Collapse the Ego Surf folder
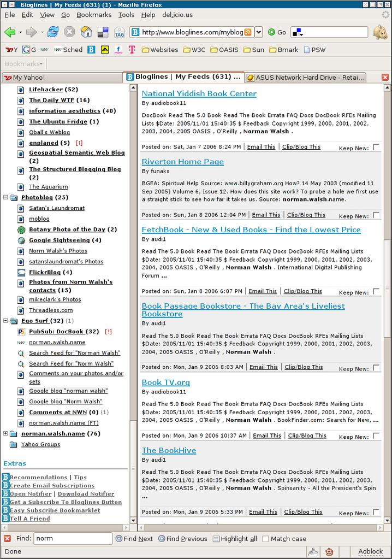This screenshot has height=559, width=392. (x=5, y=321)
